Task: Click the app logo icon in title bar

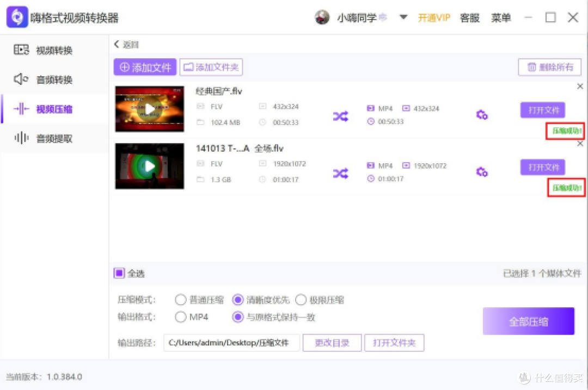Action: (x=17, y=17)
